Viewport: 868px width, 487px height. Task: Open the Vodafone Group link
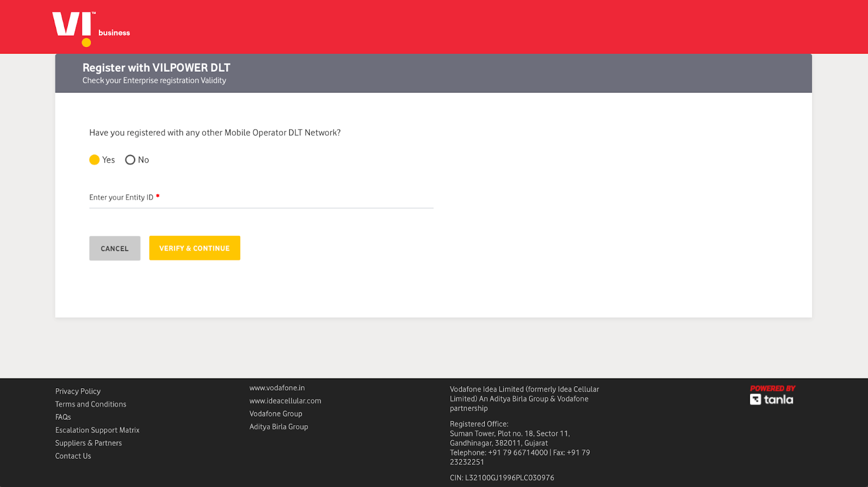276,414
